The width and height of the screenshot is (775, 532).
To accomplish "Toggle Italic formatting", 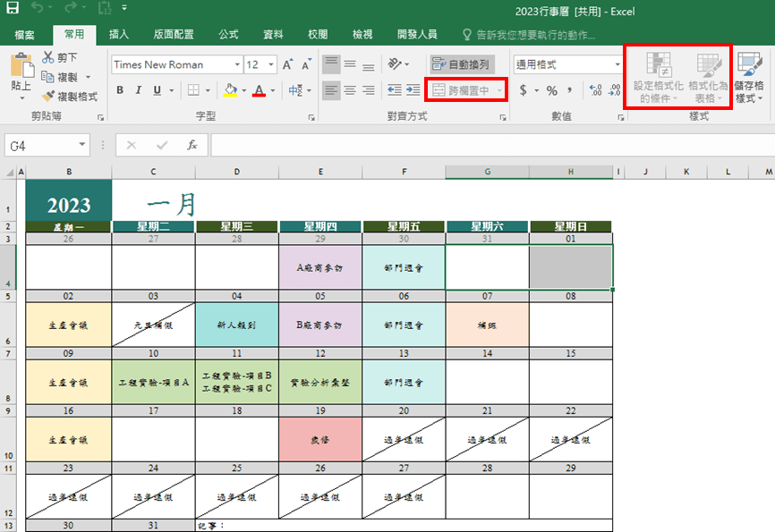I will point(139,90).
